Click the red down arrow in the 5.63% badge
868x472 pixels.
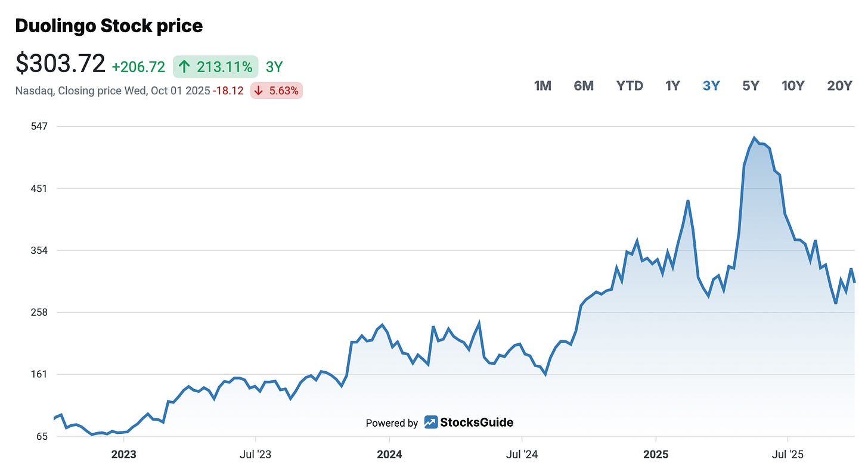click(x=258, y=91)
